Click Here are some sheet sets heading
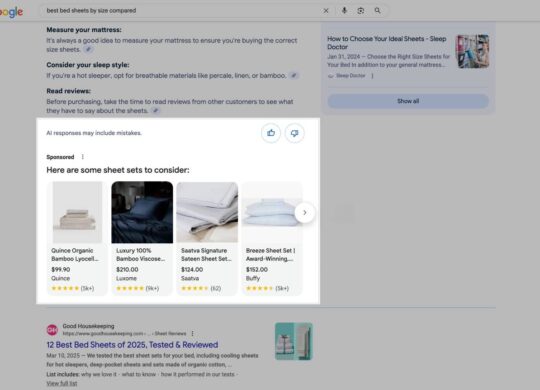The width and height of the screenshot is (540, 390). 118,170
